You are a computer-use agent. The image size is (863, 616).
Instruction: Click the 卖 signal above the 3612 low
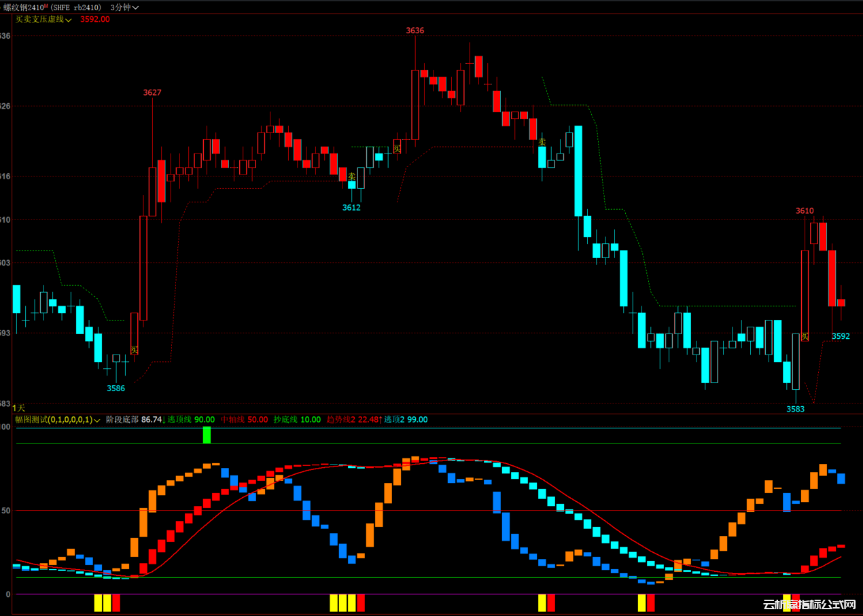pos(351,177)
